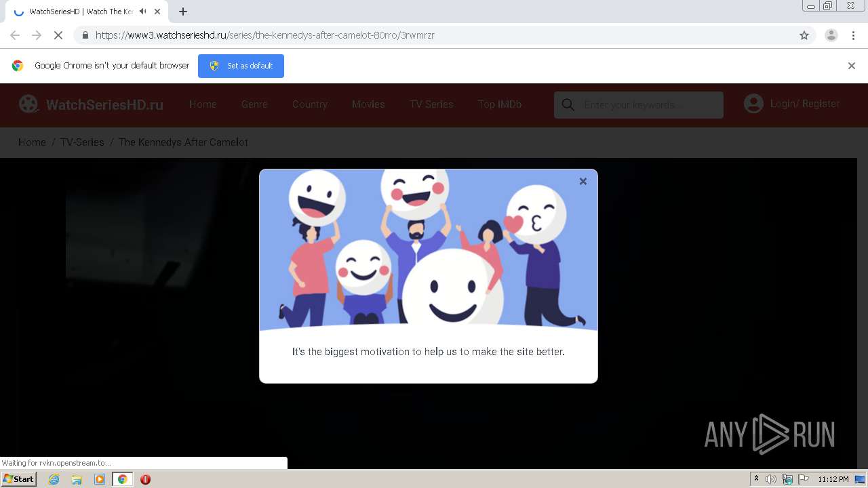Image resolution: width=868 pixels, height=488 pixels.
Task: Open the Country menu
Action: tap(310, 104)
